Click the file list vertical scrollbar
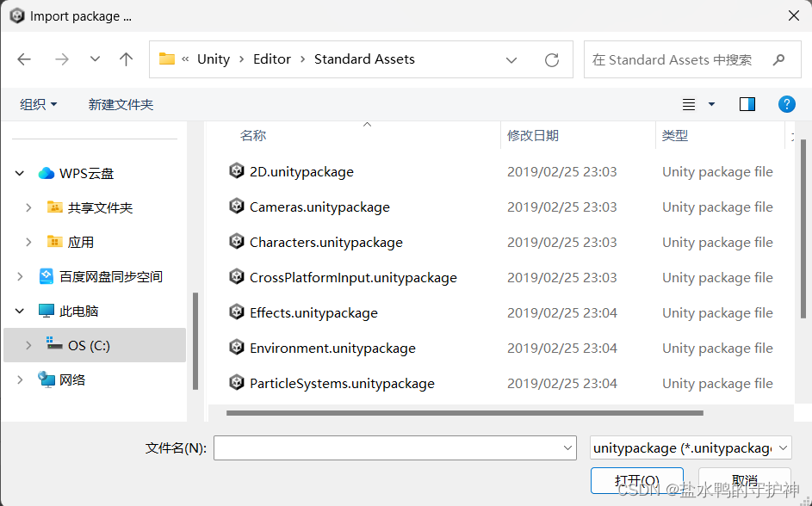Screen dimensions: 812x506 (803, 229)
